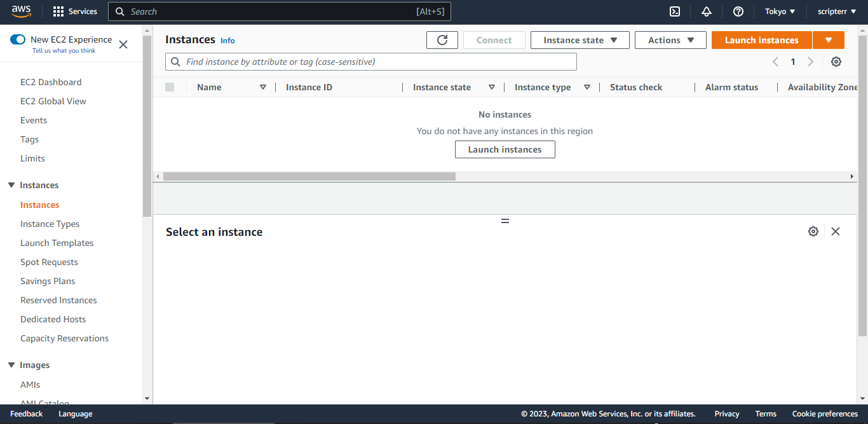
Task: Select Instances in sidebar
Action: click(39, 205)
